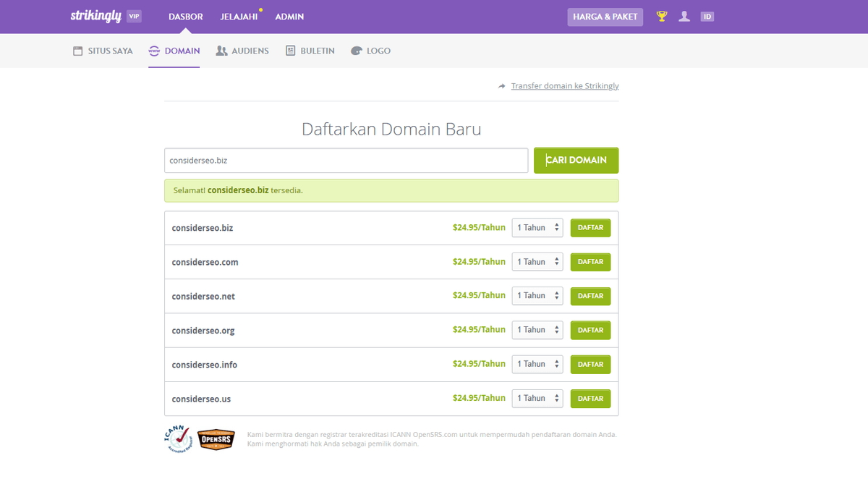Focus the domain search input field
The height and width of the screenshot is (492, 868).
346,161
